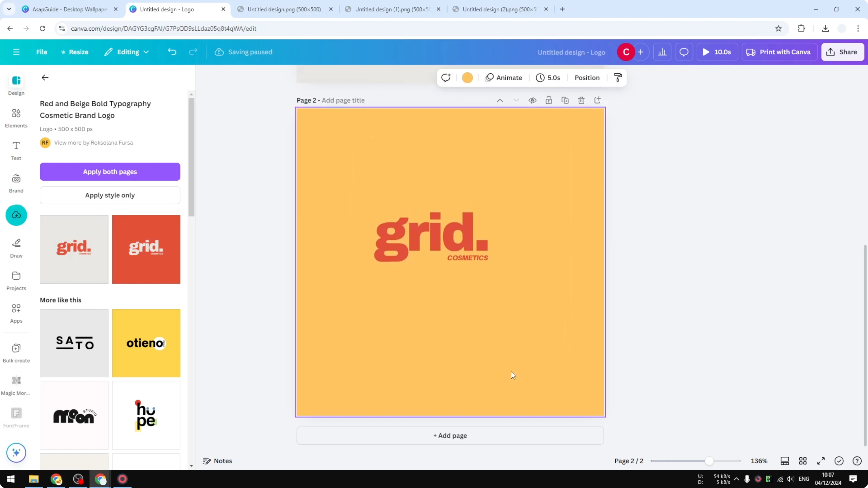The width and height of the screenshot is (868, 488).
Task: Open the Text panel
Action: [x=16, y=150]
